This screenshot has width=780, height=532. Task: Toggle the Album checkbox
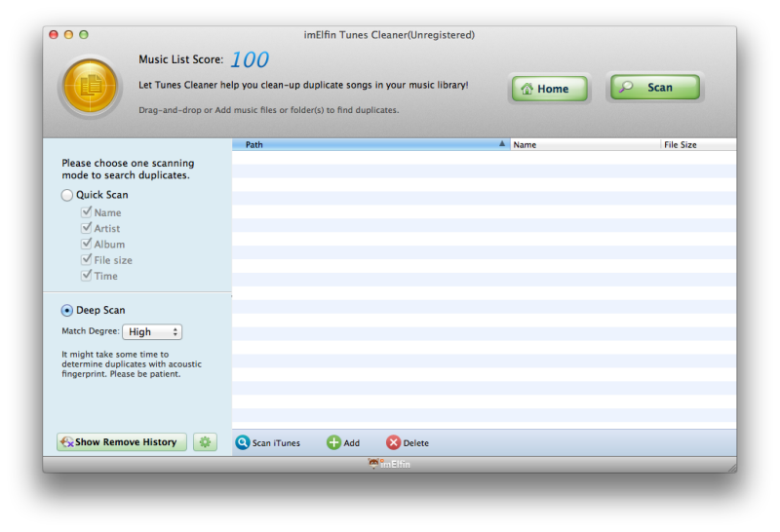click(87, 245)
